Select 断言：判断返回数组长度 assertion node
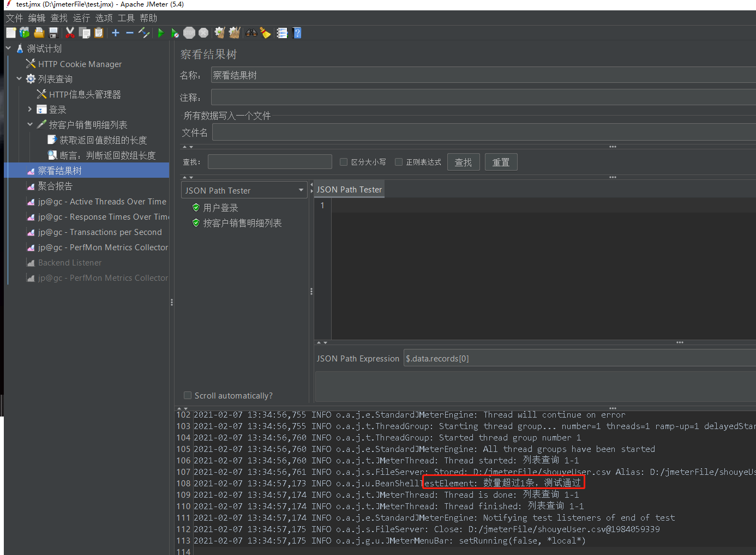The image size is (756, 555). point(107,155)
